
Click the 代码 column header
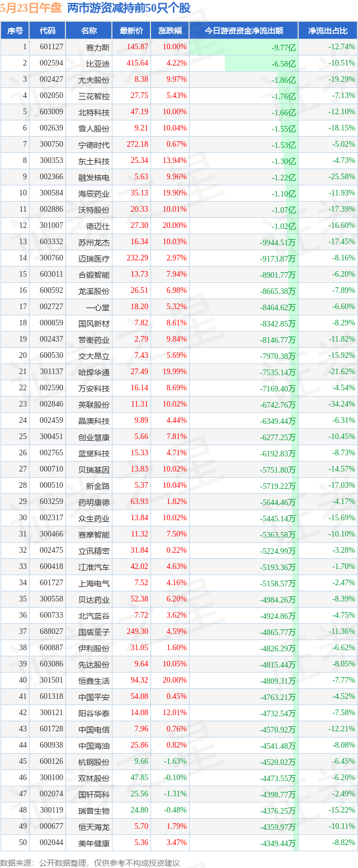[48, 31]
